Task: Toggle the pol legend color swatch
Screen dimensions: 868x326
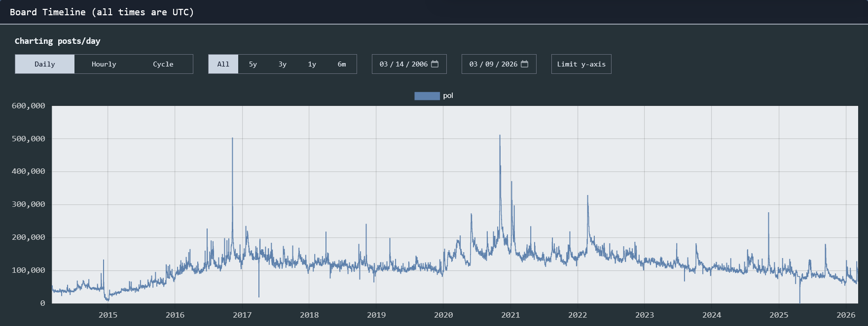Action: (x=427, y=96)
